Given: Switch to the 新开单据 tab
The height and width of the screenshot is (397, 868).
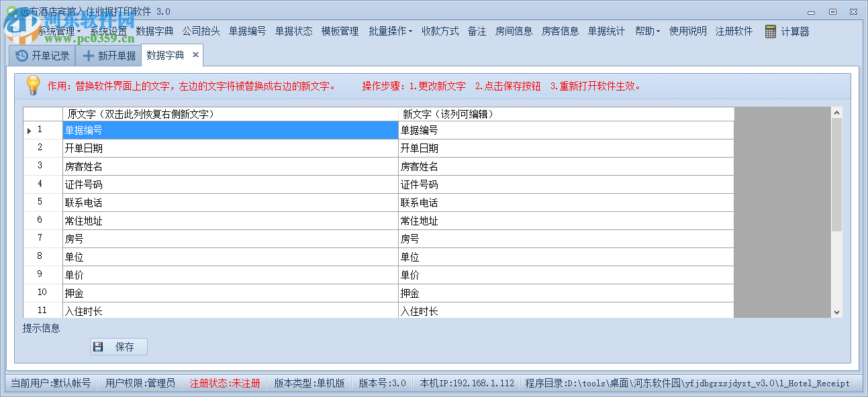Looking at the screenshot, I should click(x=108, y=56).
